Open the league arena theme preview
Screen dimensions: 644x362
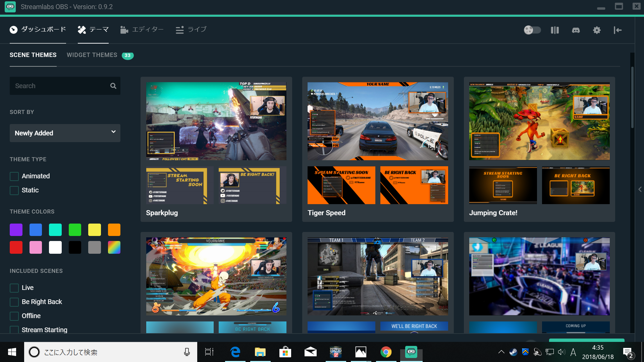click(539, 277)
